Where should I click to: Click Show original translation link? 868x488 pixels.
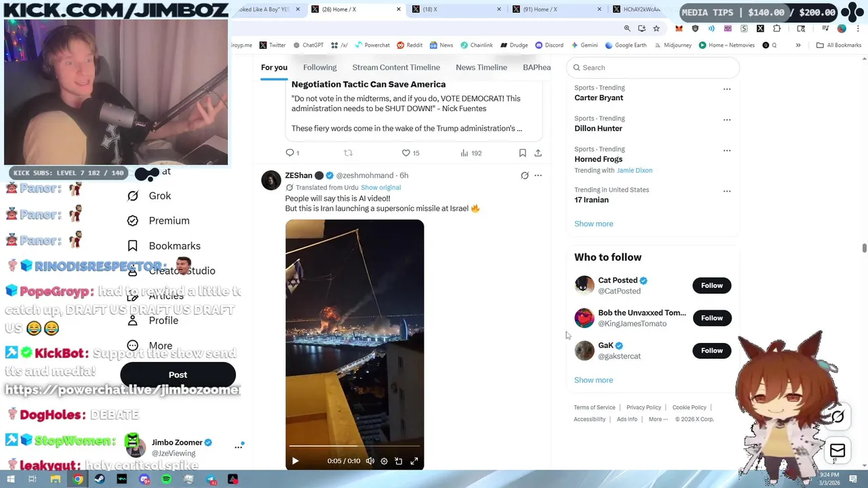pos(380,188)
